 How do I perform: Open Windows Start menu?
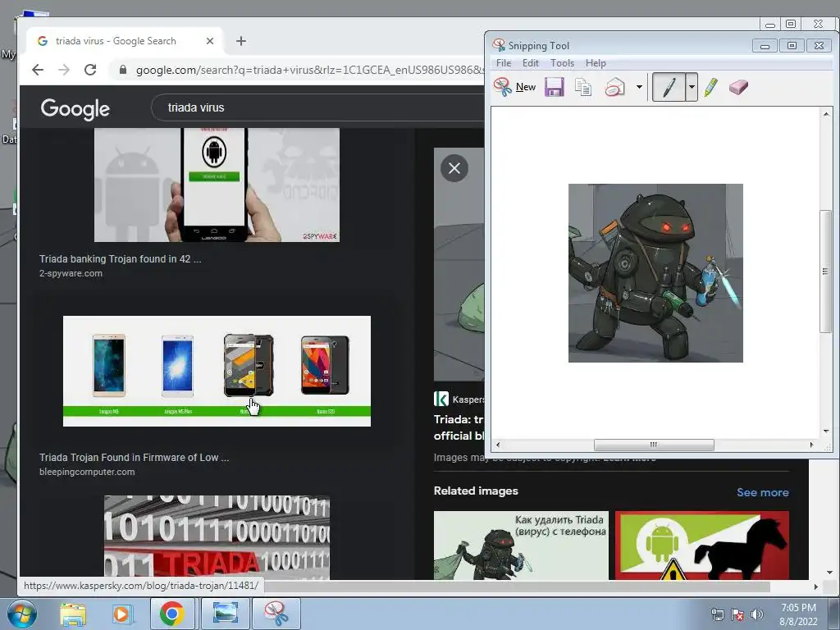click(x=22, y=614)
